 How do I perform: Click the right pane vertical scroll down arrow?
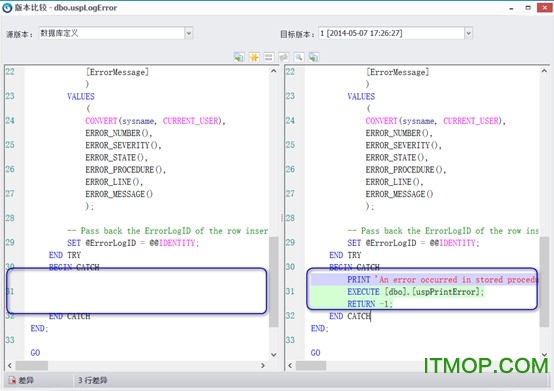tap(544, 354)
